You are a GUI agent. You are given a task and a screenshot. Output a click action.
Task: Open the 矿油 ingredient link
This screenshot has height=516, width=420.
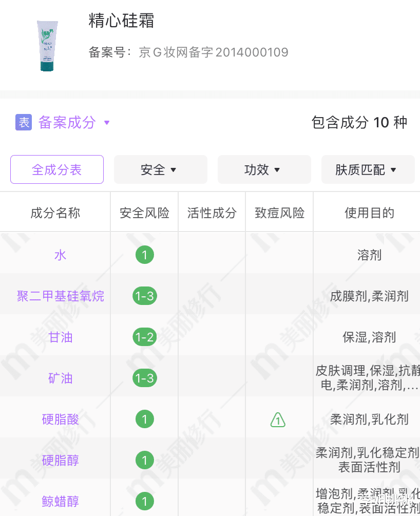(61, 378)
